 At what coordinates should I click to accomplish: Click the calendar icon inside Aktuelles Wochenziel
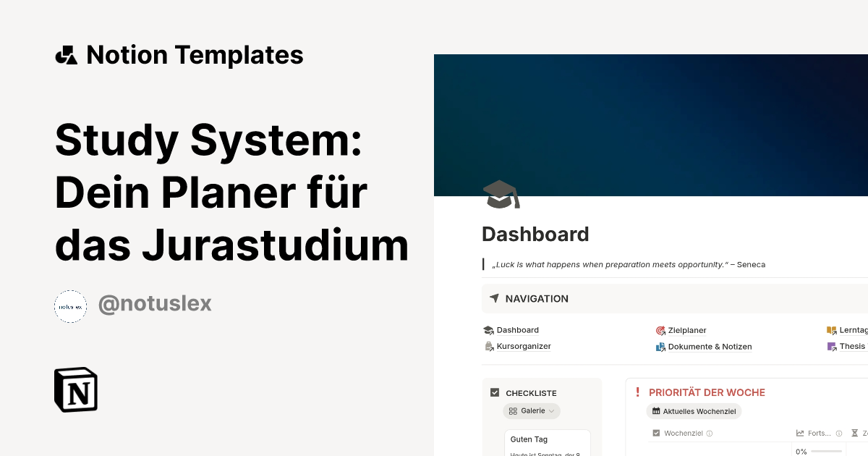point(656,411)
